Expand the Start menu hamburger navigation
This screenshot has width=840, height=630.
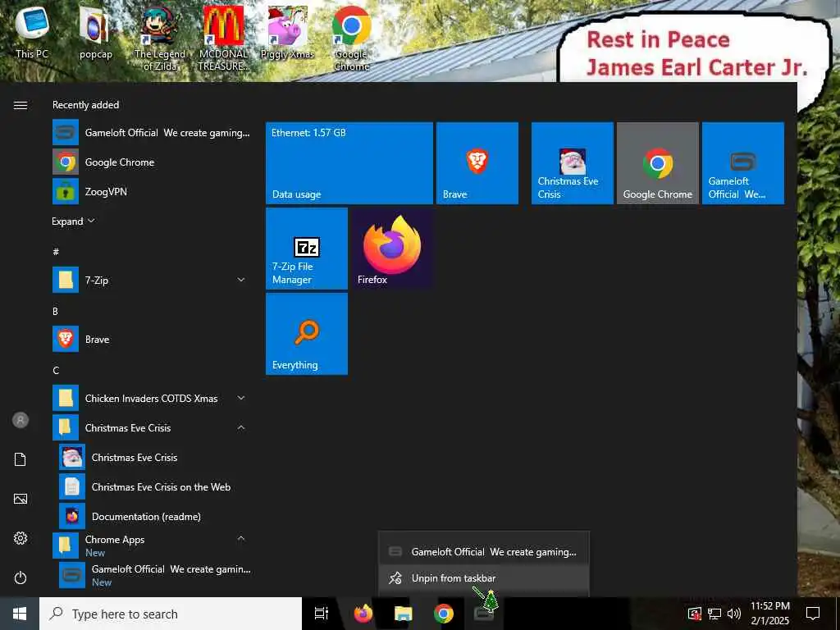tap(21, 105)
